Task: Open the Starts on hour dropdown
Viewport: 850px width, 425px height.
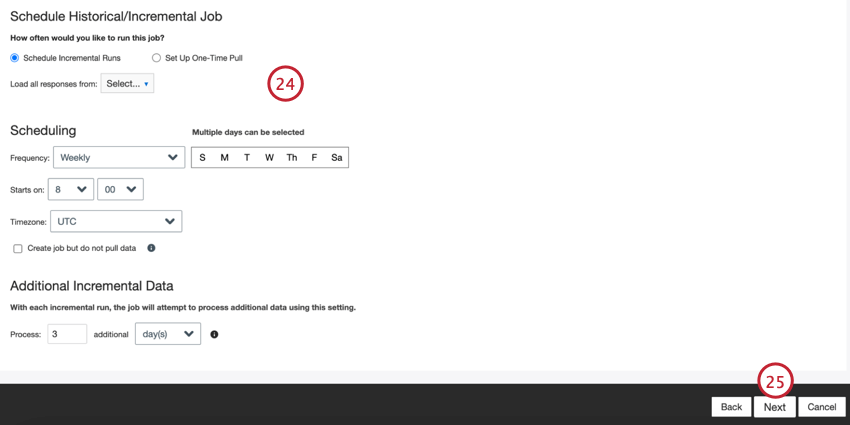Action: pos(71,189)
